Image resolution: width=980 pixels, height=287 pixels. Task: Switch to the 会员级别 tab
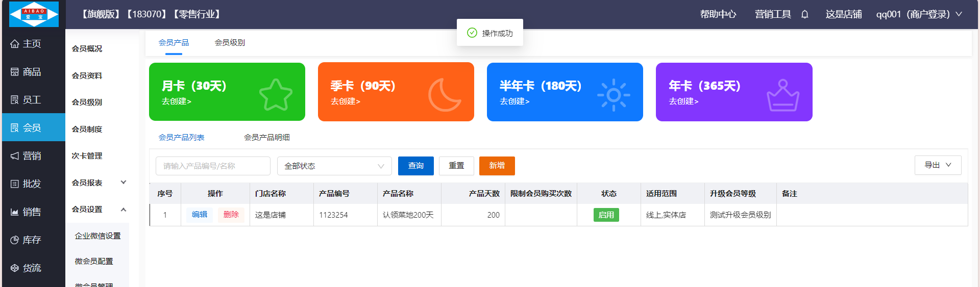(230, 43)
